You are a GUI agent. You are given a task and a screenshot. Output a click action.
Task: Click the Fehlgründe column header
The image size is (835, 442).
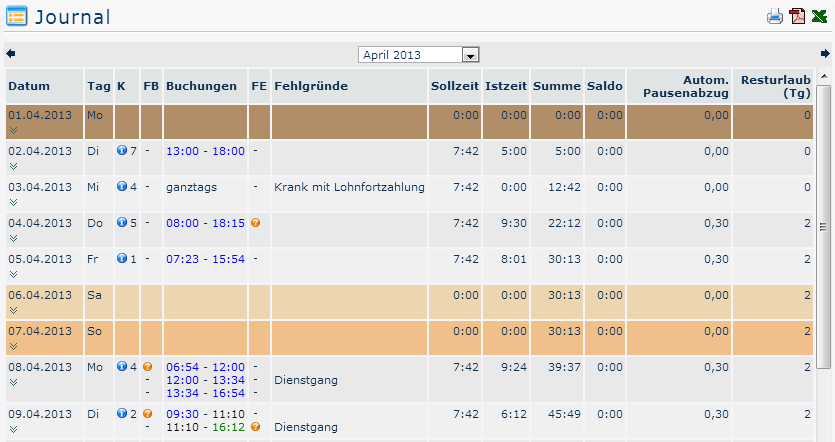(x=310, y=86)
